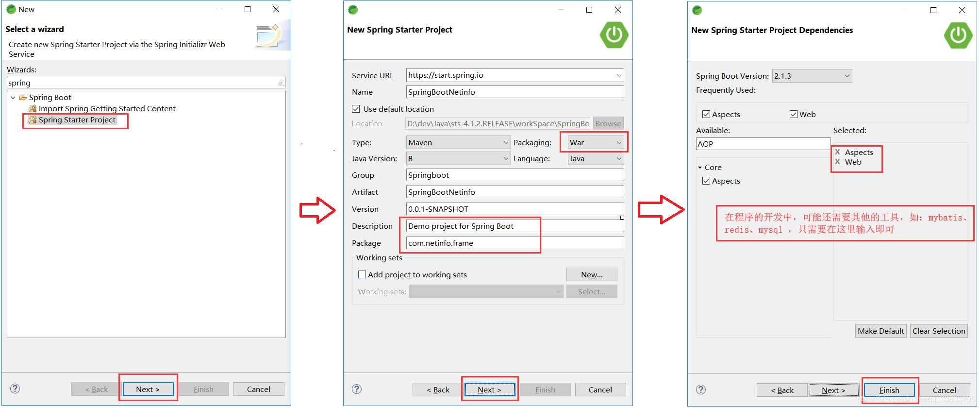Enable Add project to working sets

coord(362,274)
